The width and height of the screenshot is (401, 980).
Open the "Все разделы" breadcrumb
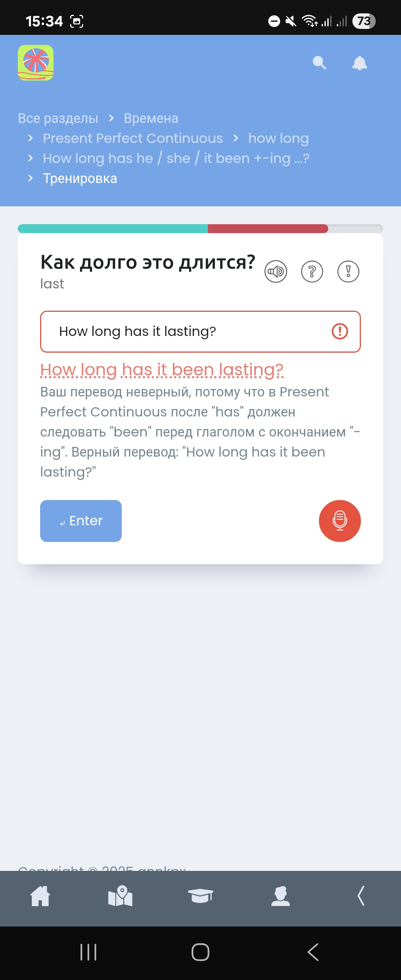[58, 118]
